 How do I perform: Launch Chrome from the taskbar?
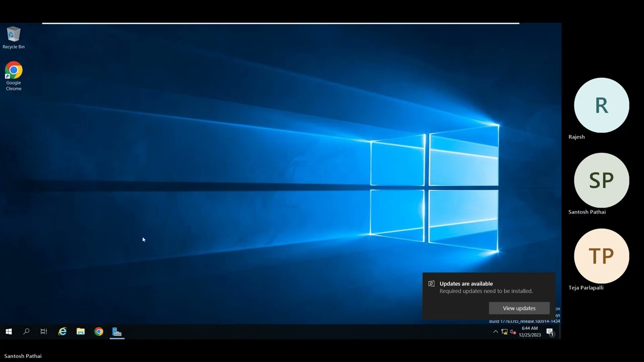pos(99,331)
